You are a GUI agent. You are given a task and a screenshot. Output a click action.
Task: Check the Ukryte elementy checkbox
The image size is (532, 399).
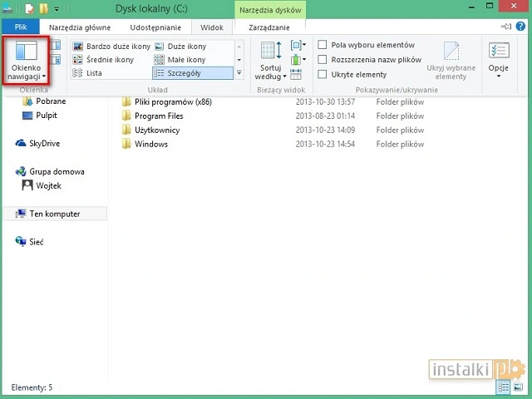pos(323,75)
